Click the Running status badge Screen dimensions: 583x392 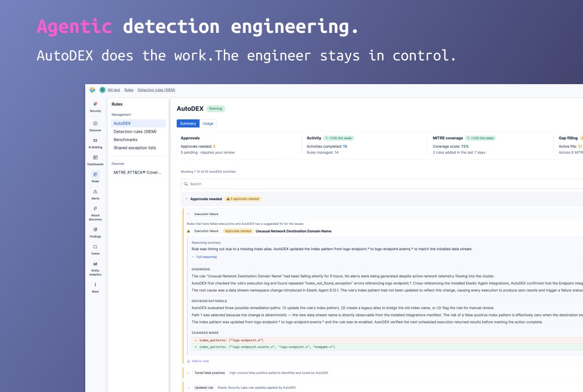(x=216, y=108)
